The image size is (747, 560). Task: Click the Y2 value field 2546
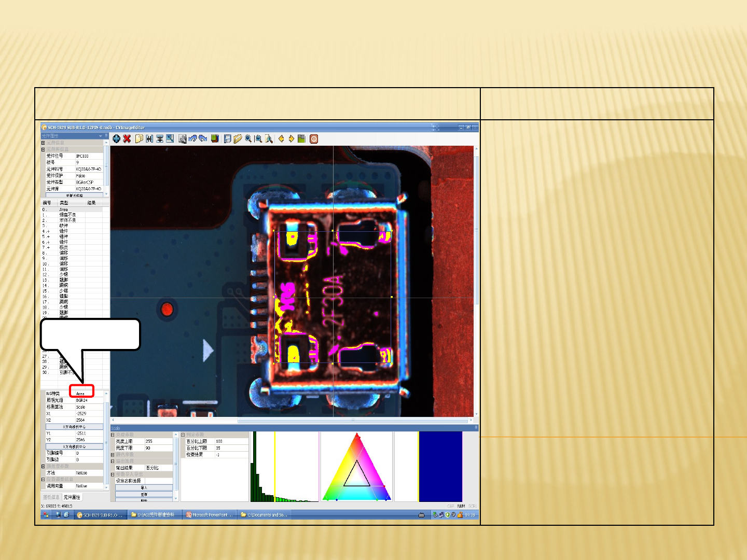click(89, 440)
